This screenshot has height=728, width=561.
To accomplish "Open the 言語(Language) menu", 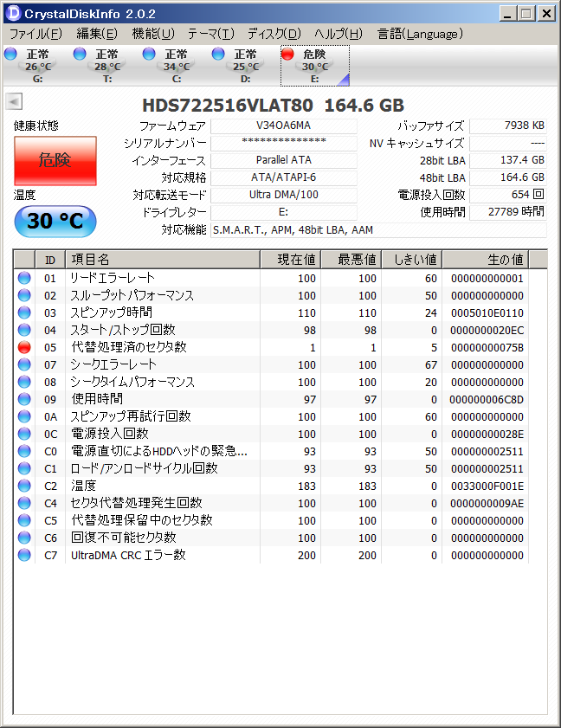I will tap(420, 34).
